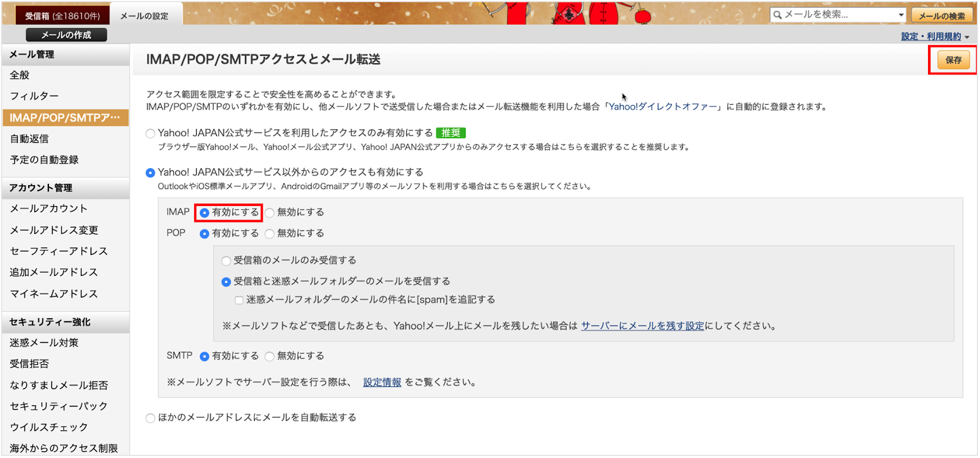Switch to the メールの設定 tab
The image size is (980, 458).
pos(145,16)
